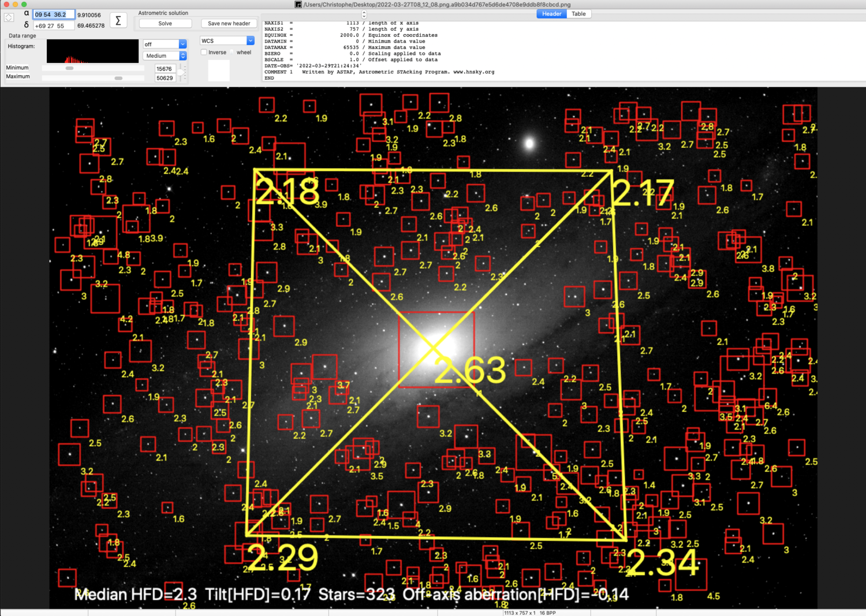This screenshot has width=866, height=616.
Task: Click Save new header button
Action: coord(229,24)
